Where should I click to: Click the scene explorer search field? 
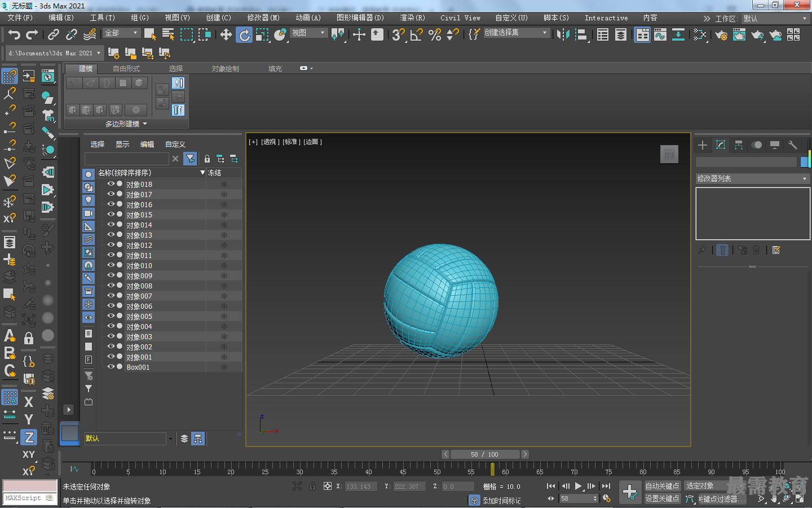click(126, 159)
